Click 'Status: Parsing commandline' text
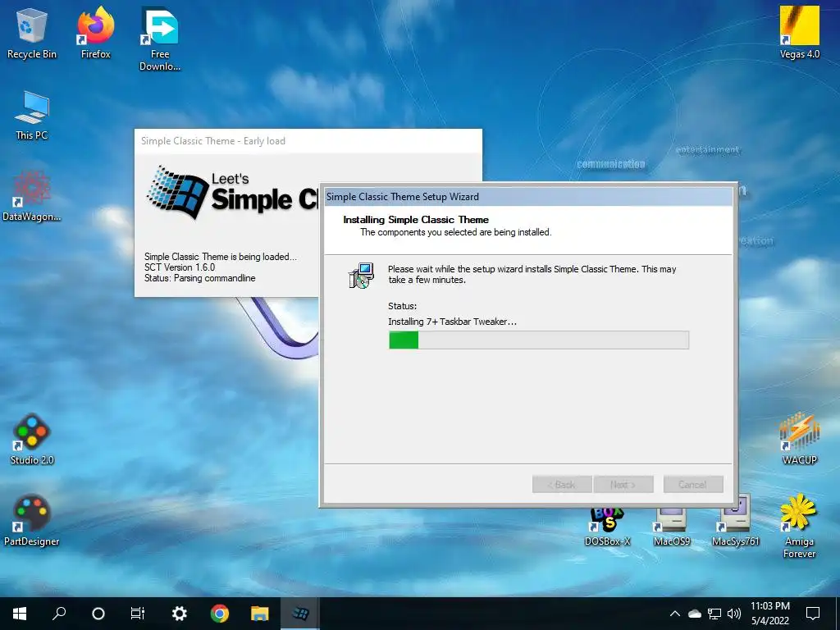840x630 pixels. pyautogui.click(x=200, y=278)
